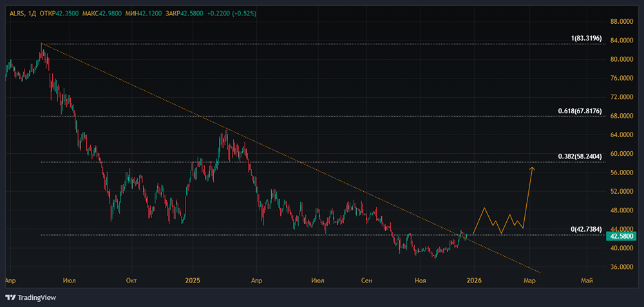
Task: Click the 1Д timeframe label
Action: click(x=31, y=14)
